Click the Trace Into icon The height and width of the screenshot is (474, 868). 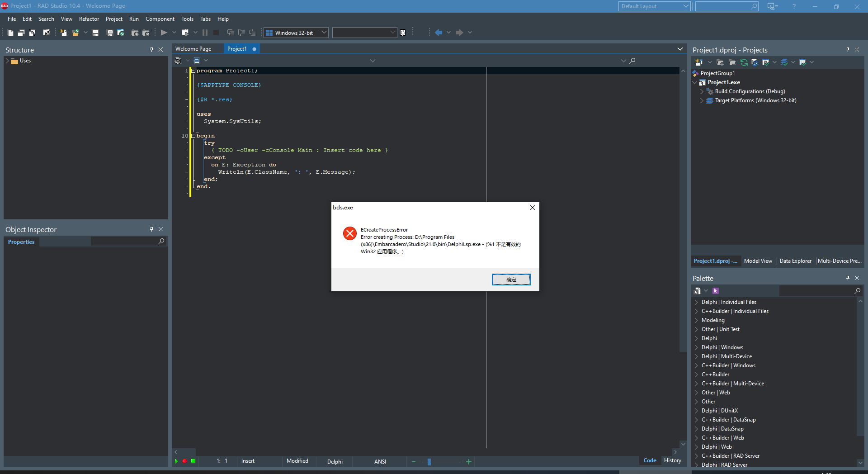click(x=231, y=33)
